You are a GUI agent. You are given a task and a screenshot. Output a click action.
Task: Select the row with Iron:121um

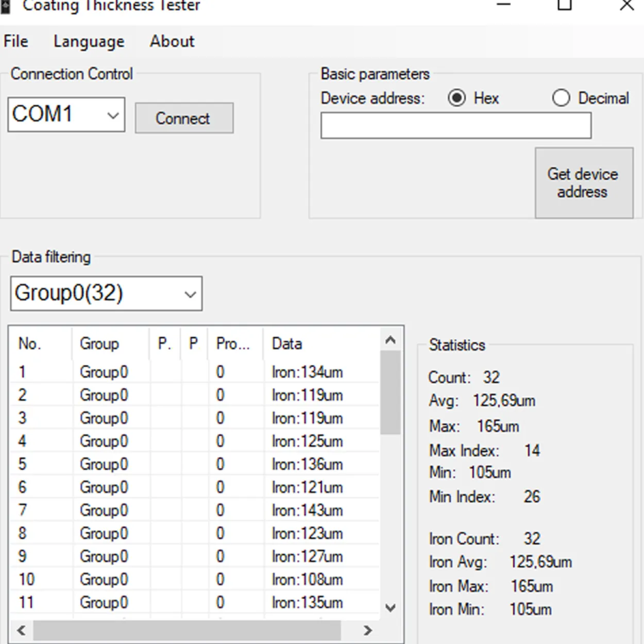point(195,487)
